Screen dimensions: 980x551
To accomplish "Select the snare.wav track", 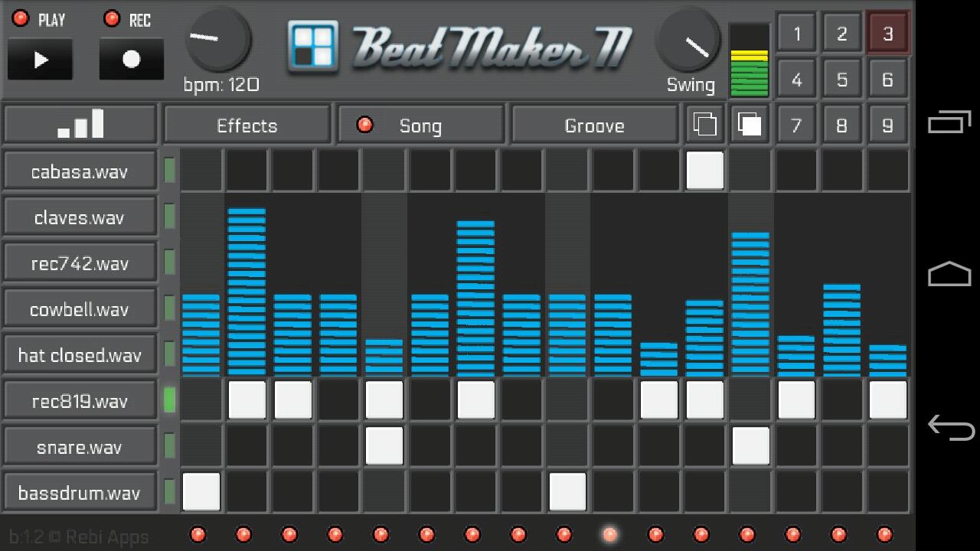I will click(80, 447).
